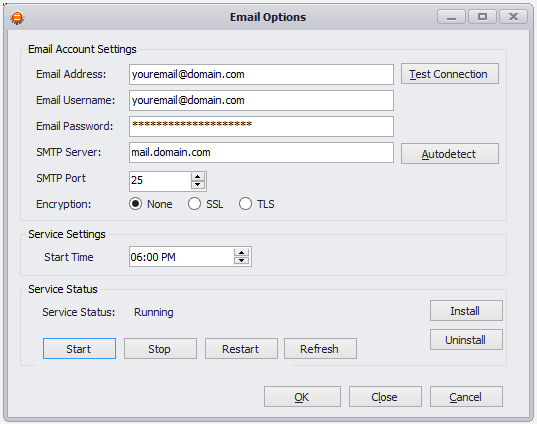Click the Email Username: label
Viewport: 537px width, 424px height.
click(x=76, y=100)
